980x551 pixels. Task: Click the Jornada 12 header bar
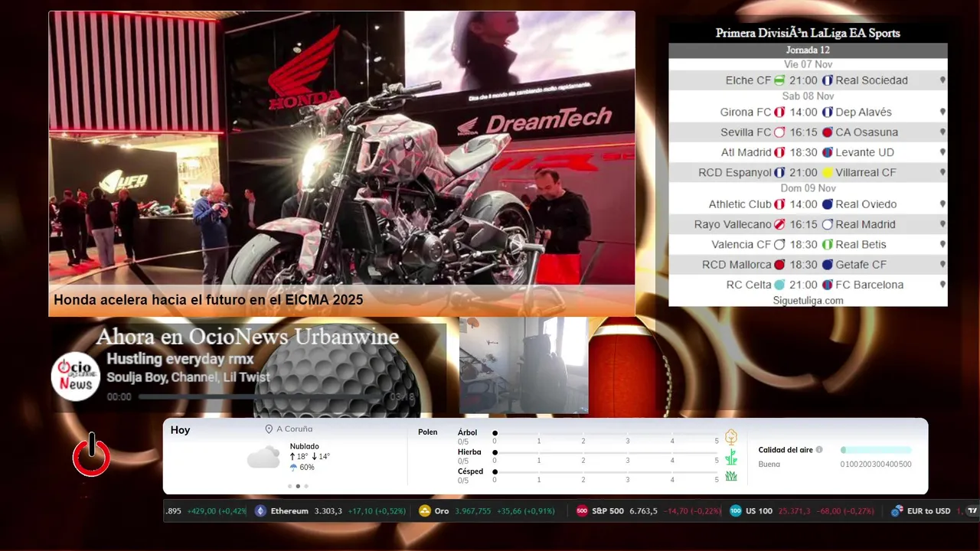pos(808,51)
